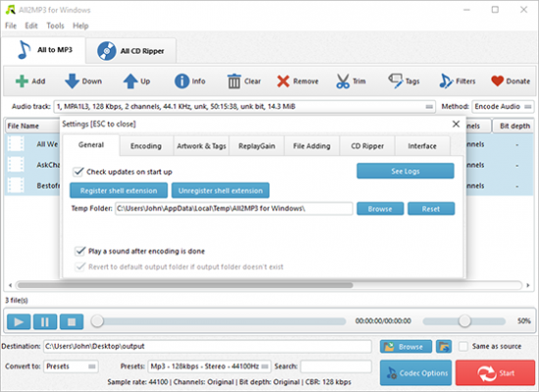Play the selected audio file

point(19,321)
